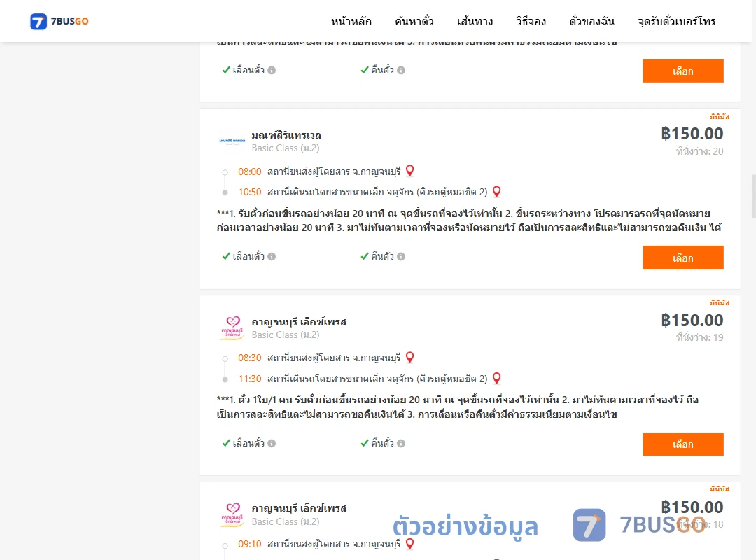The height and width of the screenshot is (560, 756).
Task: Click operator name กาญจนบุรี เอ็กซ์เพรส of 09:10 trip
Action: pos(299,508)
